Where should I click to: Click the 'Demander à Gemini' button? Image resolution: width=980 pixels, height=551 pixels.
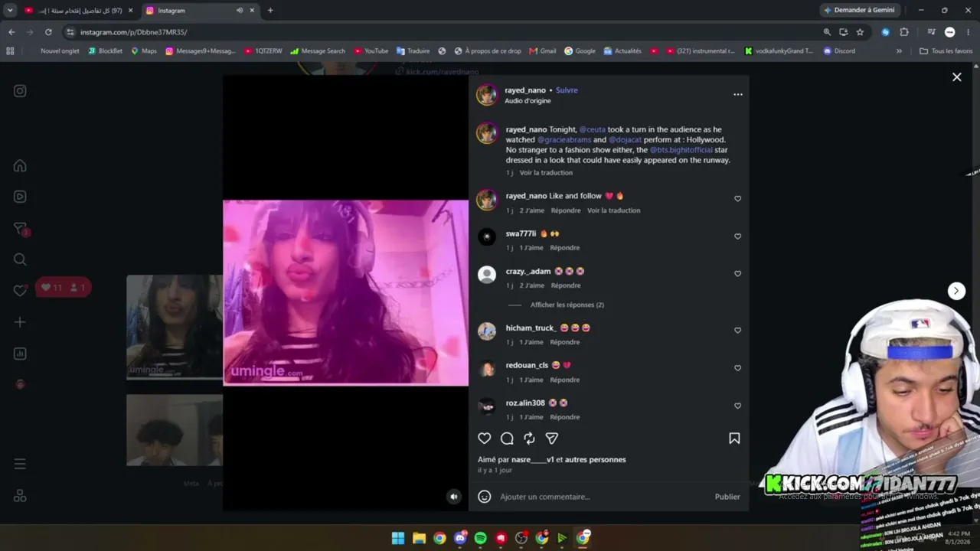(x=859, y=11)
